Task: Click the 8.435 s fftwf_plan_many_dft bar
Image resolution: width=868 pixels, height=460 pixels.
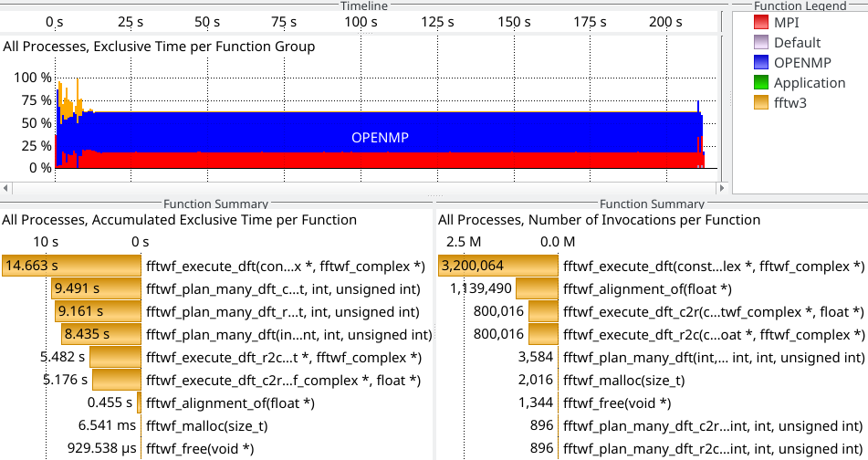Action: click(x=101, y=334)
